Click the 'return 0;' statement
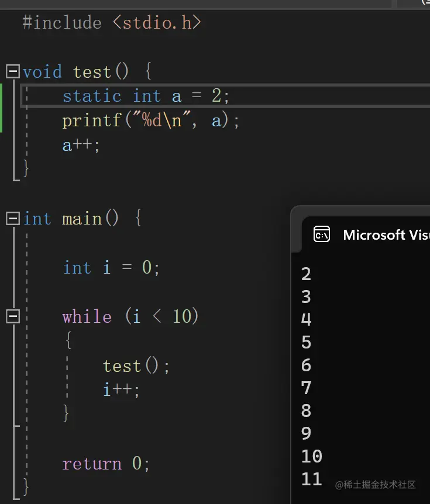 point(106,464)
